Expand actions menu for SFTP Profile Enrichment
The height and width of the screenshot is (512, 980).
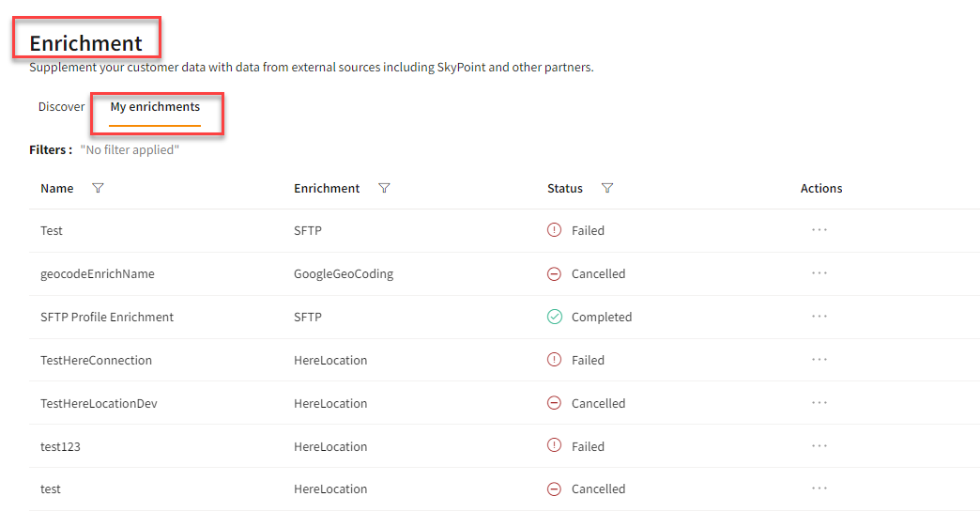(x=819, y=317)
